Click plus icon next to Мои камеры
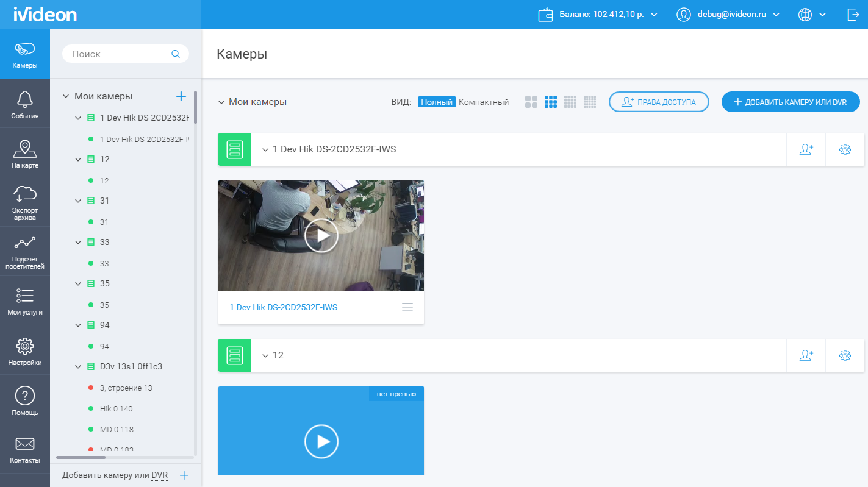 (x=181, y=96)
